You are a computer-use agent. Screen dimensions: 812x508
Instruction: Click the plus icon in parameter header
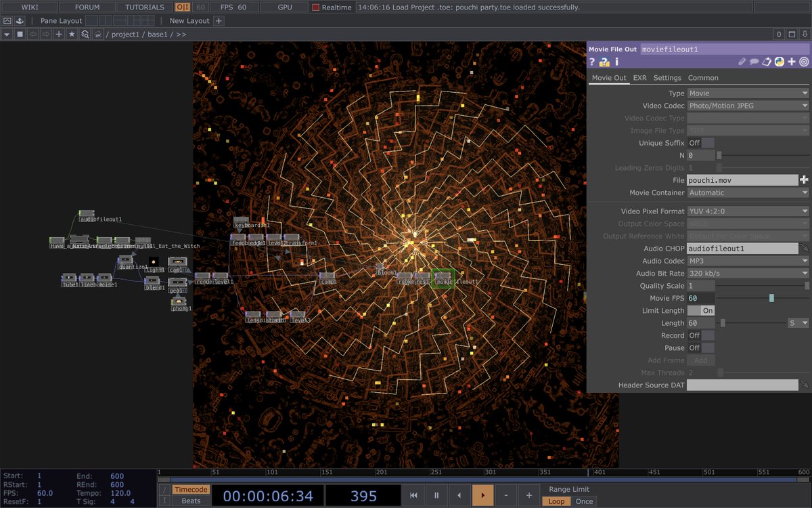pos(792,62)
